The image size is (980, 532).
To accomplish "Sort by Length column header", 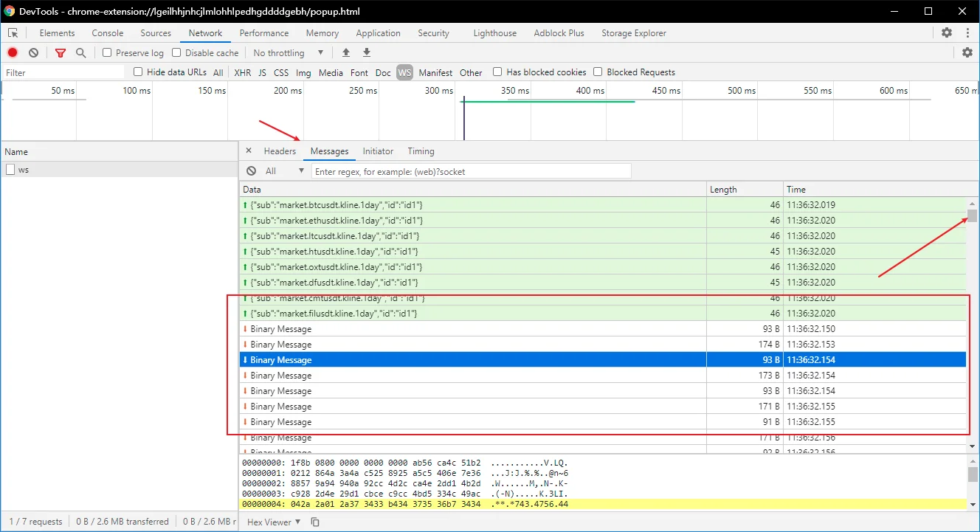I will coord(745,190).
